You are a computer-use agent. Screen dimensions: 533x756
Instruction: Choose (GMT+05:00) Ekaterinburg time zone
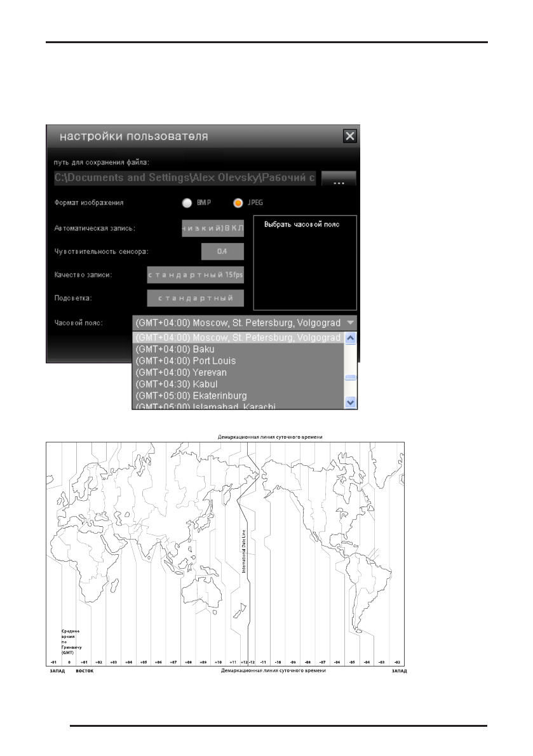pos(238,396)
